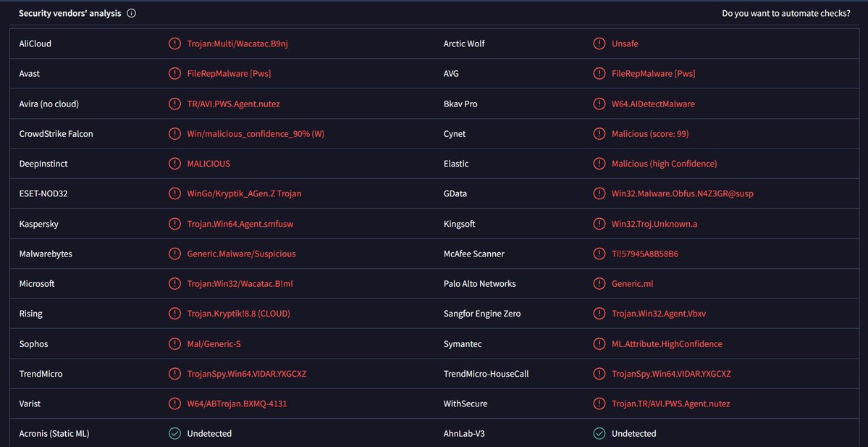This screenshot has height=447, width=868.
Task: Click the alert icon in the Sangfor Engine Zero row
Action: (599, 314)
